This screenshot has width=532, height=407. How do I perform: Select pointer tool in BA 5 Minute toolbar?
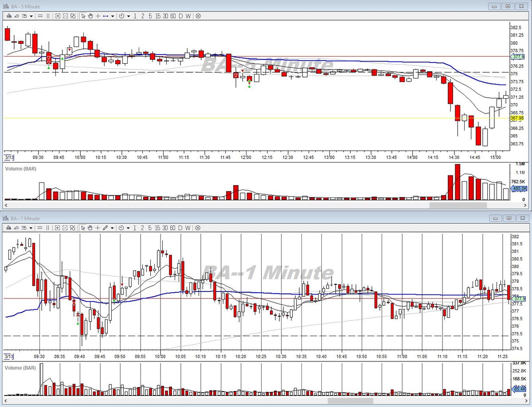[83, 16]
